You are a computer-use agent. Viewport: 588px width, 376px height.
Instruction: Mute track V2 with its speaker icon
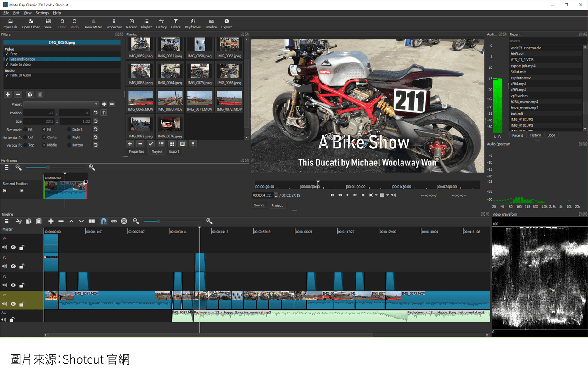tap(5, 285)
